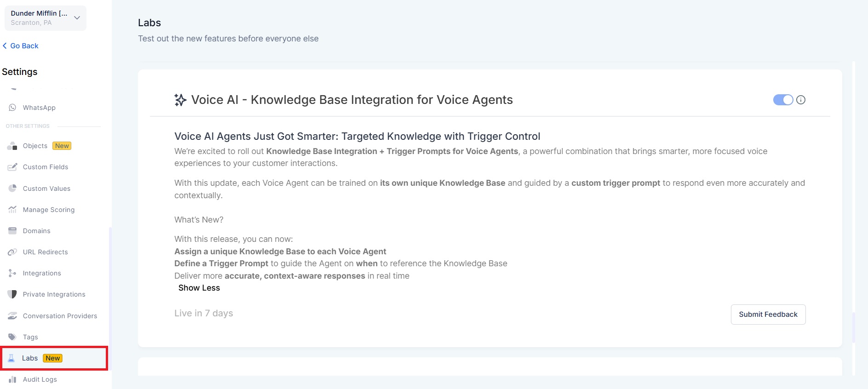Click the main content scrollbar thumb
The height and width of the screenshot is (389, 868).
coord(854,327)
